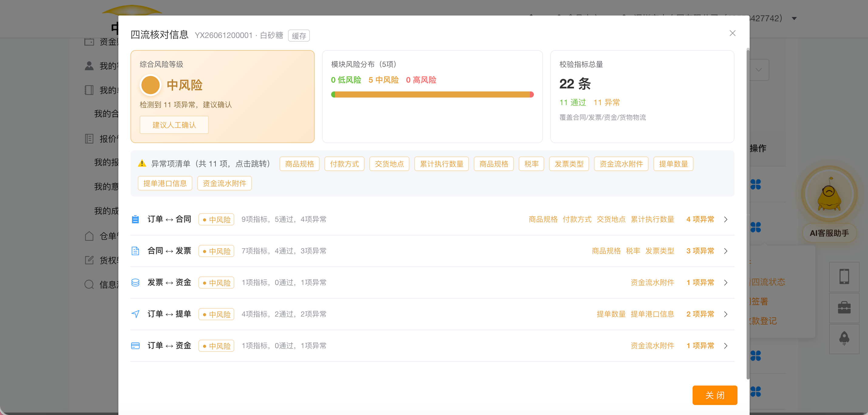Click 交货地点 link in 订单↔合同 row
This screenshot has height=415, width=868.
pos(611,219)
